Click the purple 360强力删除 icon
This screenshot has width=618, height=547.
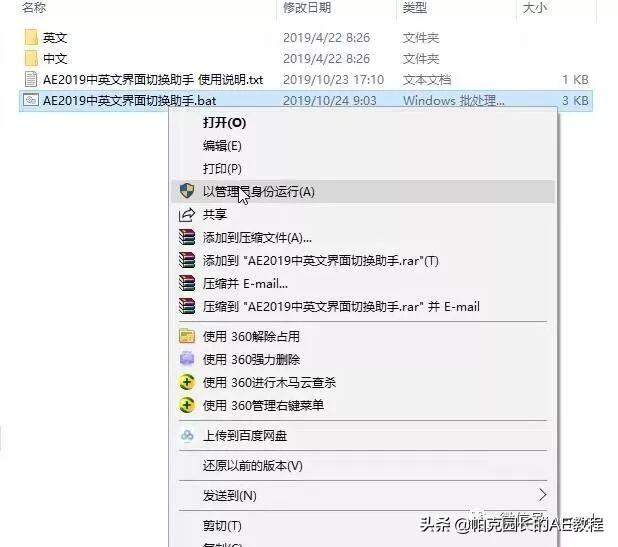[187, 359]
